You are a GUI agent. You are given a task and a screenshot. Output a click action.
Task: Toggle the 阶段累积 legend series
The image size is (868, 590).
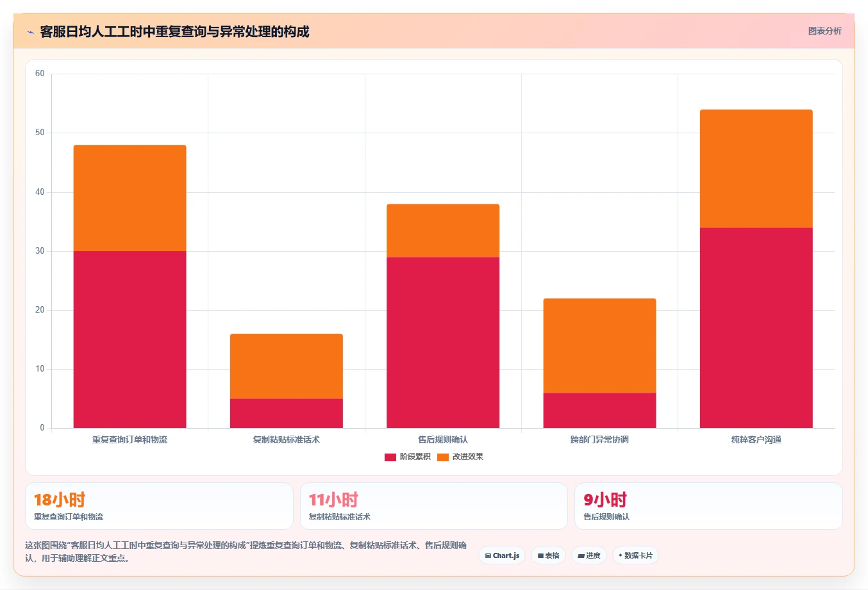point(407,457)
